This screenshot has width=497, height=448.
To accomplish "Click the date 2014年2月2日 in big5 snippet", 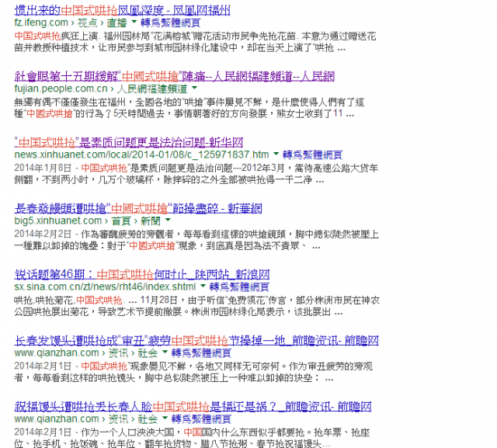I will [43, 234].
